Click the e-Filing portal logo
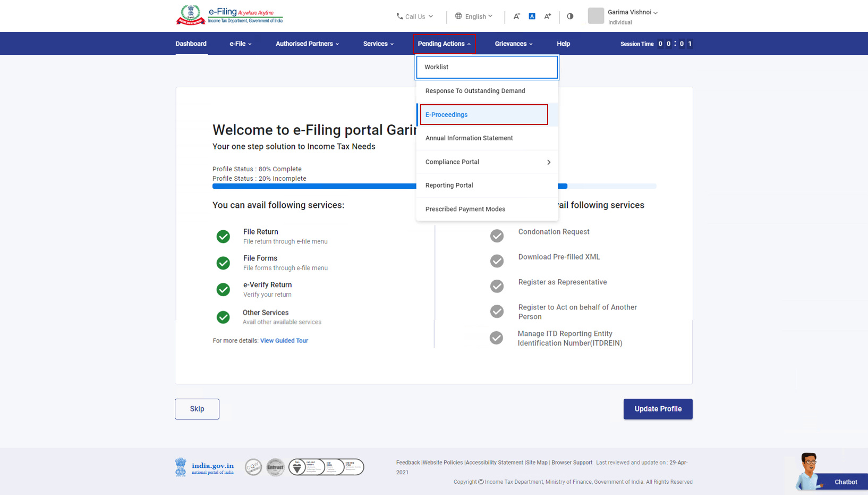This screenshot has height=495, width=868. tap(229, 15)
